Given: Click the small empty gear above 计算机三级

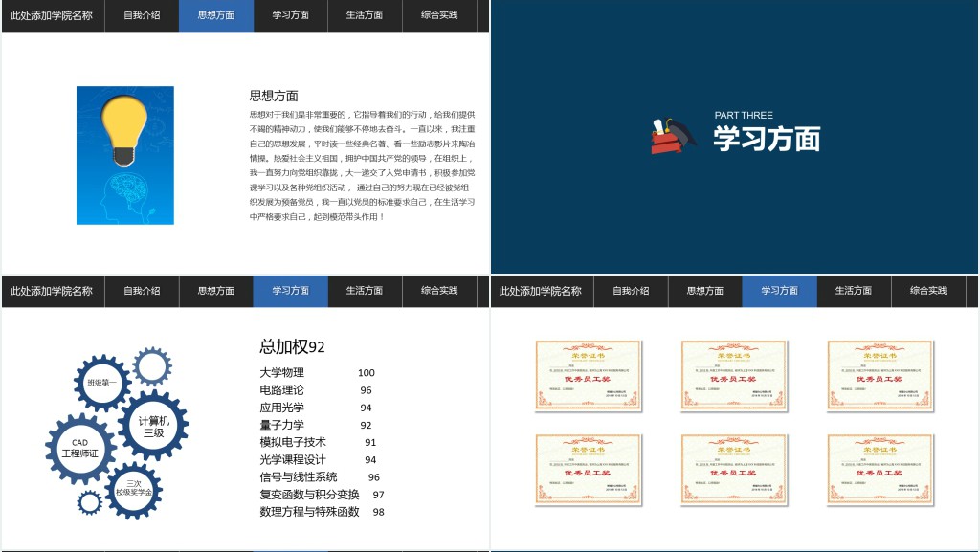Looking at the screenshot, I should (152, 365).
